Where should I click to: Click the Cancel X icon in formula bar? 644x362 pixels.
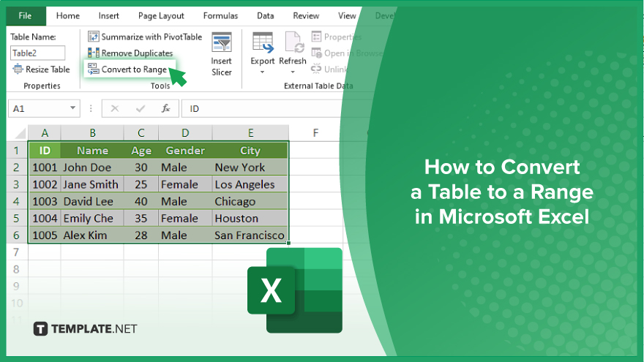pos(115,109)
